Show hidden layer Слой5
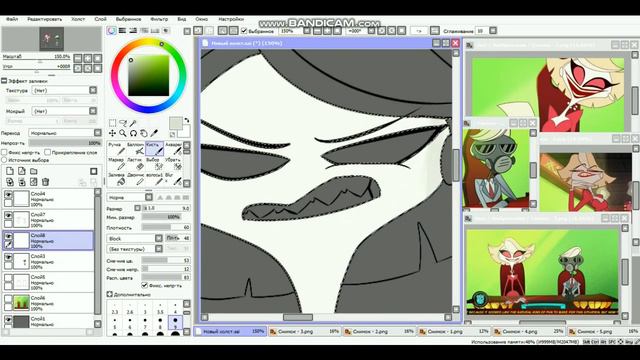Viewport: 640px width, 360px height. (x=8, y=278)
